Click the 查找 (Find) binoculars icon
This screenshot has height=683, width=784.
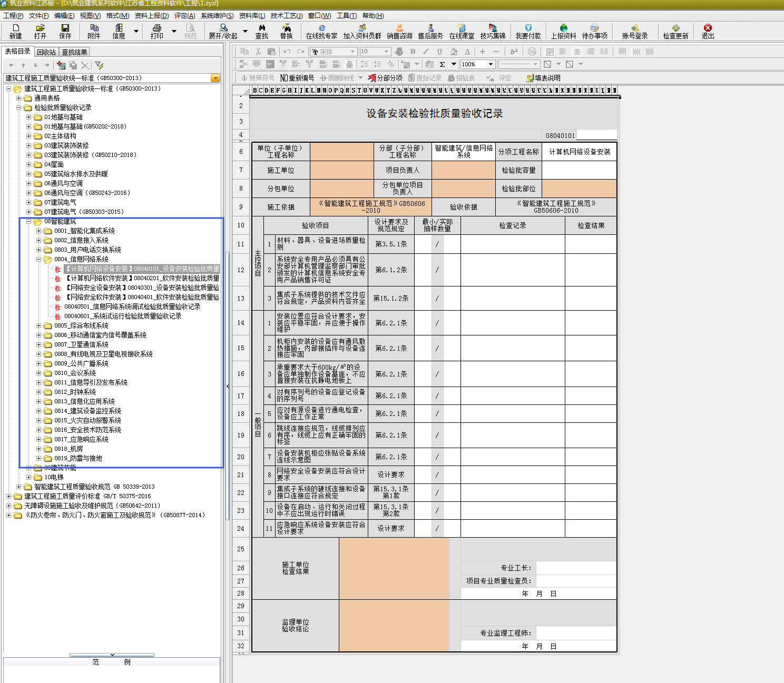(x=262, y=32)
